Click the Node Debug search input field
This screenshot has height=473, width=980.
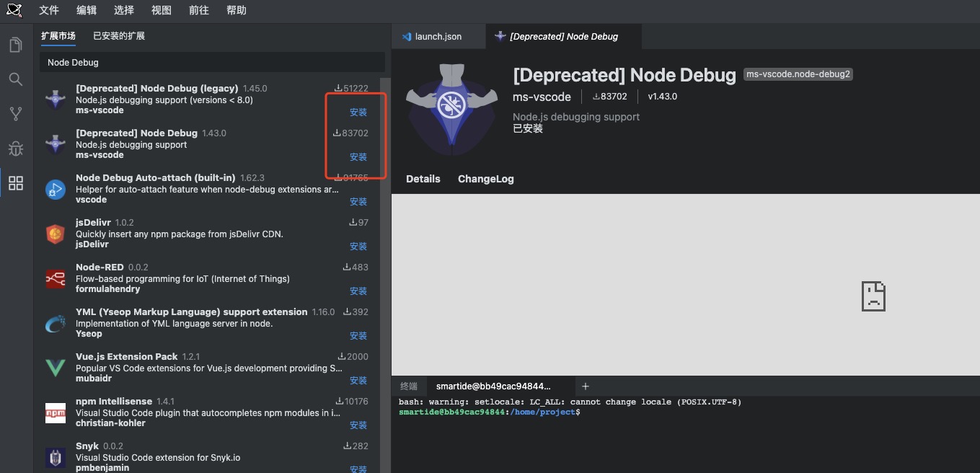[212, 63]
